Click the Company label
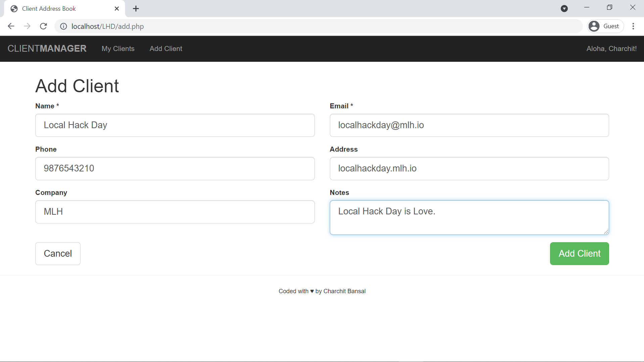The height and width of the screenshot is (362, 644). [x=51, y=193]
